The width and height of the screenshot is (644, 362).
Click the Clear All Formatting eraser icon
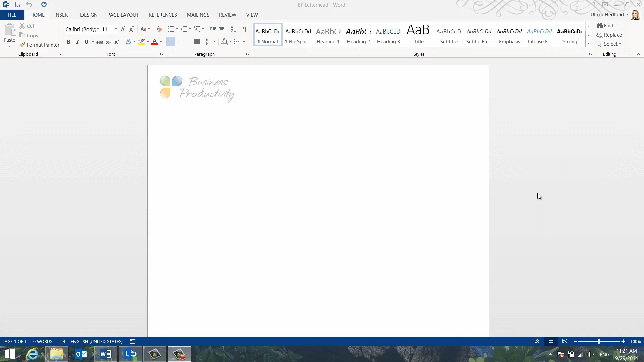click(159, 29)
